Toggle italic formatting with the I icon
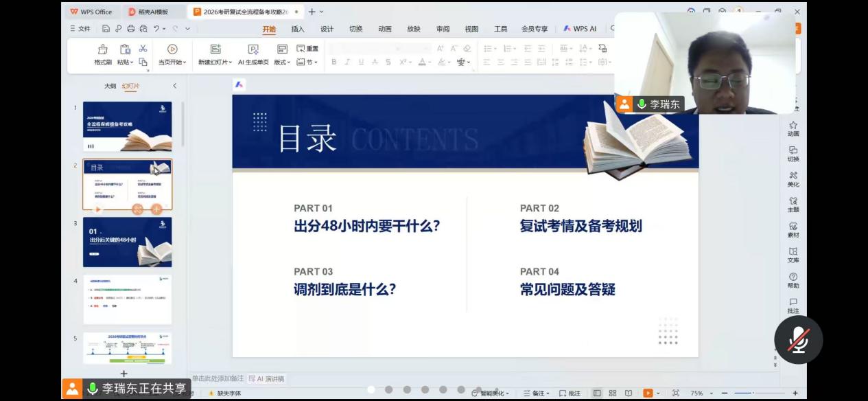868x401 pixels. [346, 62]
